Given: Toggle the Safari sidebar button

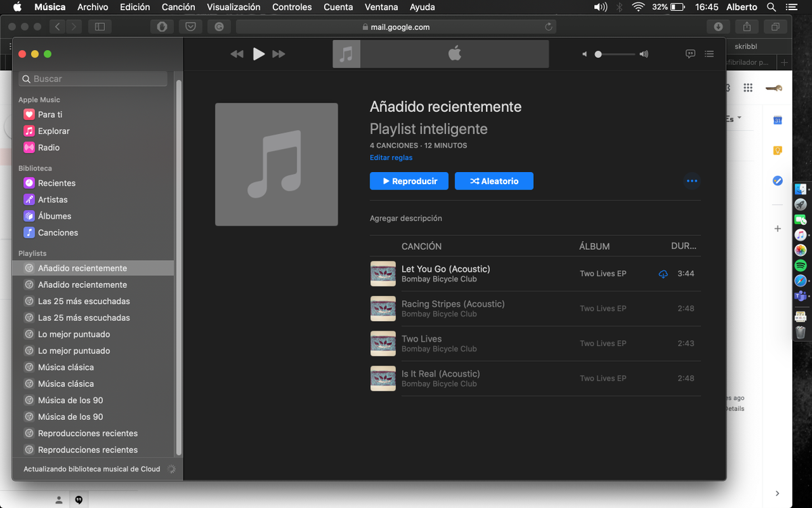Looking at the screenshot, I should 100,27.
